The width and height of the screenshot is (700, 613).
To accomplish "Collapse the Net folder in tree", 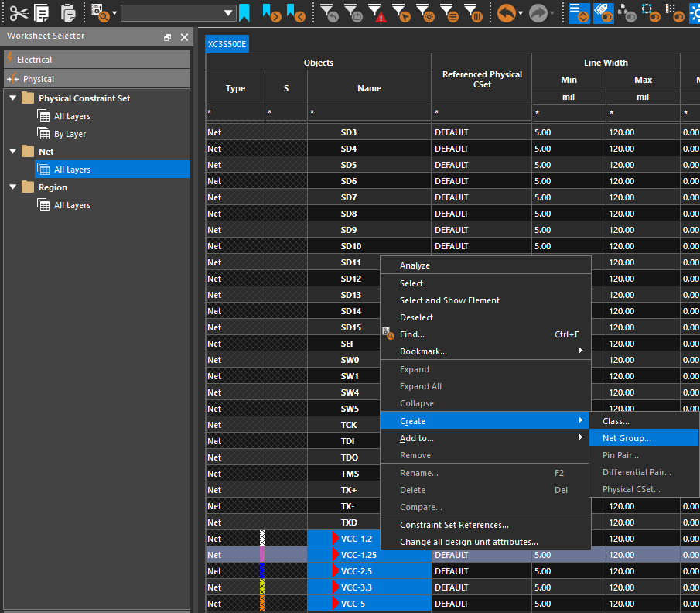I will [x=13, y=152].
